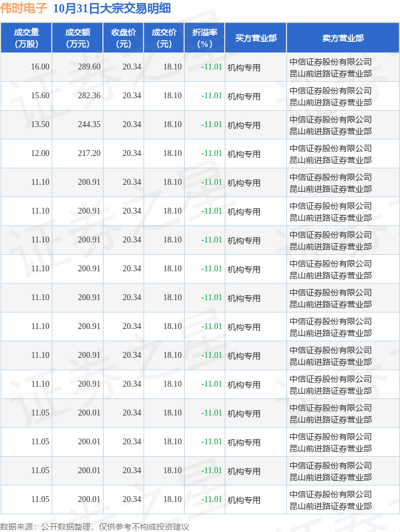The width and height of the screenshot is (400, 532).
Task: Select the 217.20 amount cell
Action: pyautogui.click(x=89, y=154)
